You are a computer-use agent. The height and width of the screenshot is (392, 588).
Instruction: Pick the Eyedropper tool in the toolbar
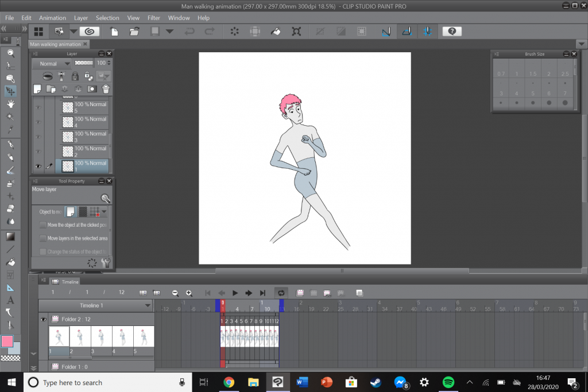10,130
